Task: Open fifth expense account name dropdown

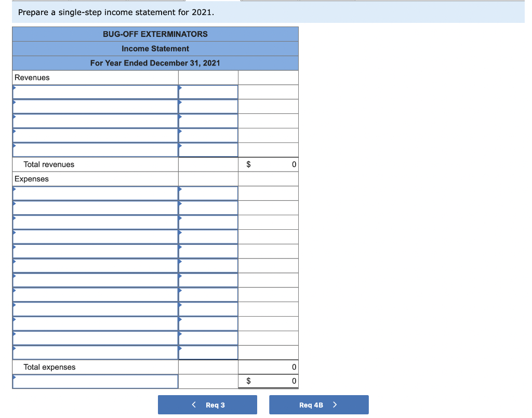Action: pyautogui.click(x=96, y=251)
